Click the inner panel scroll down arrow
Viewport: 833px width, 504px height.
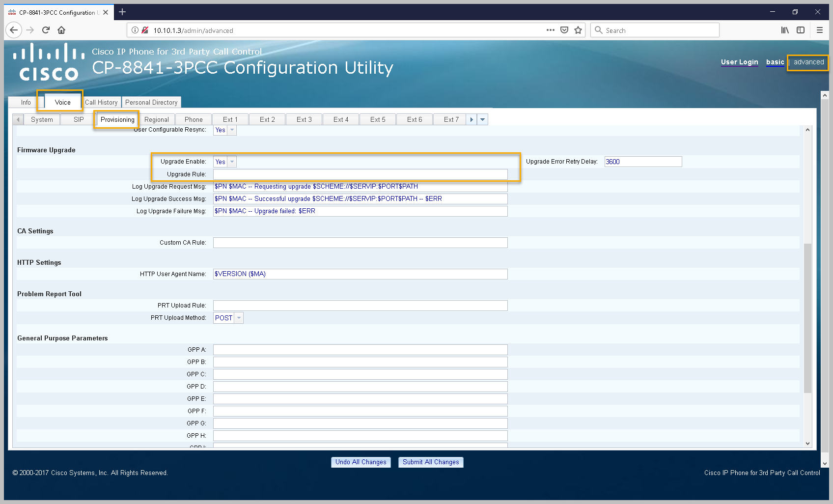click(807, 443)
